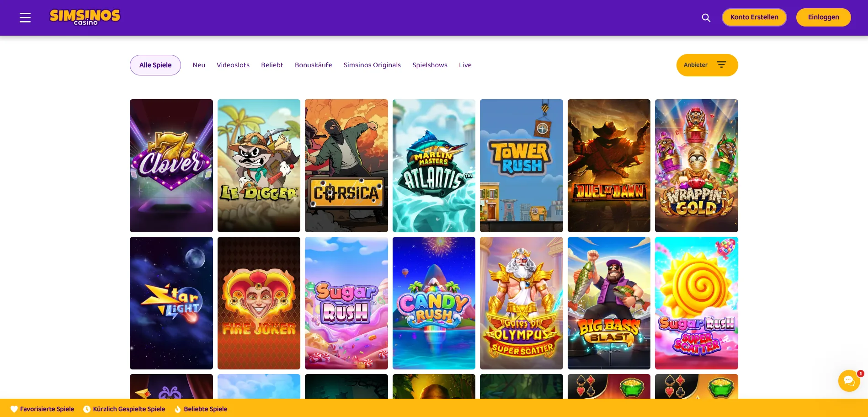Switch to the Videoslots tab
868x417 pixels.
(233, 65)
